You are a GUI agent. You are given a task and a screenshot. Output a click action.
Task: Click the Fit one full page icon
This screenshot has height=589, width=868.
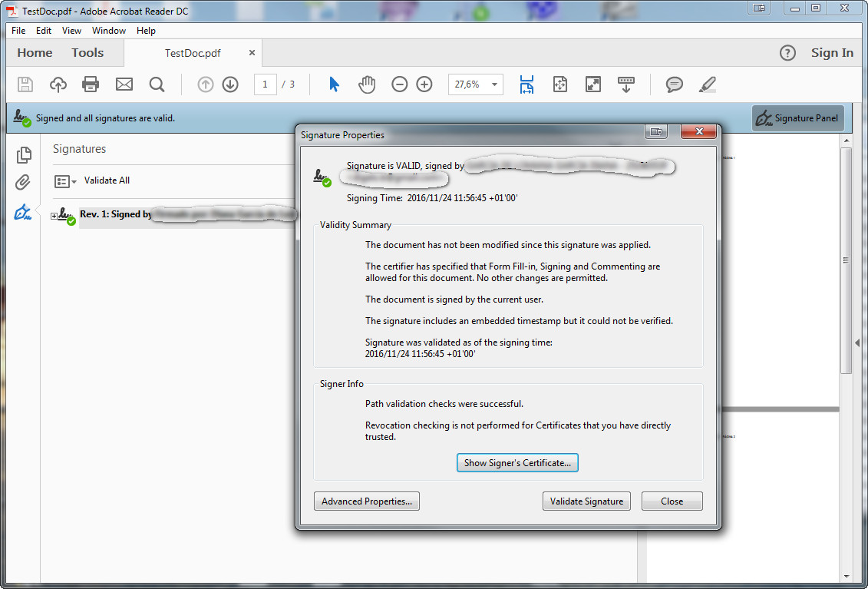(x=560, y=84)
